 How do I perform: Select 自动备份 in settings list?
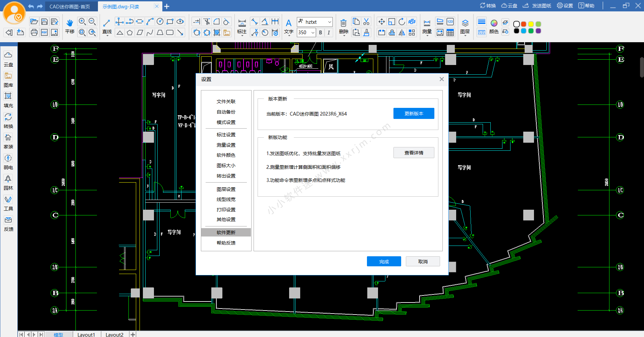coord(226,112)
